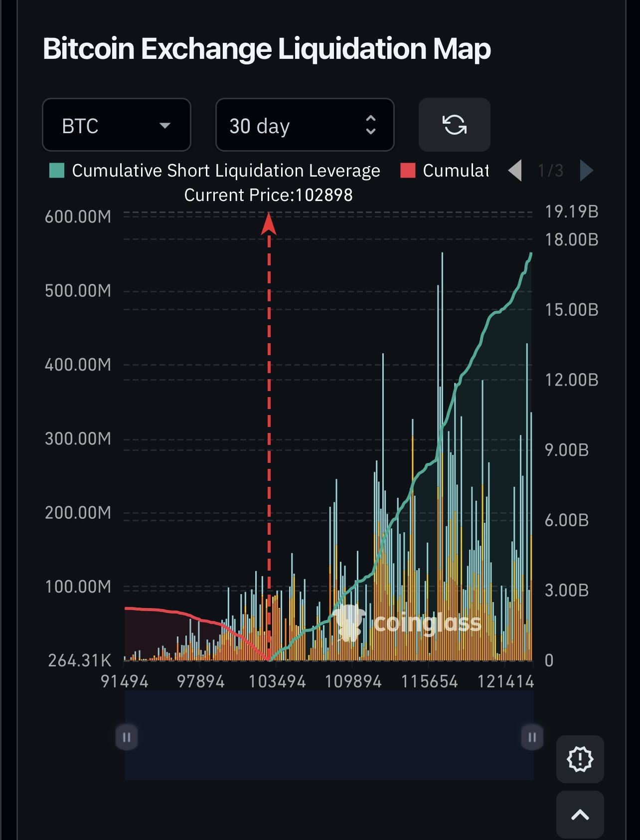Open the BTC coin dropdown
Screen dimensions: 640x840
click(x=117, y=125)
